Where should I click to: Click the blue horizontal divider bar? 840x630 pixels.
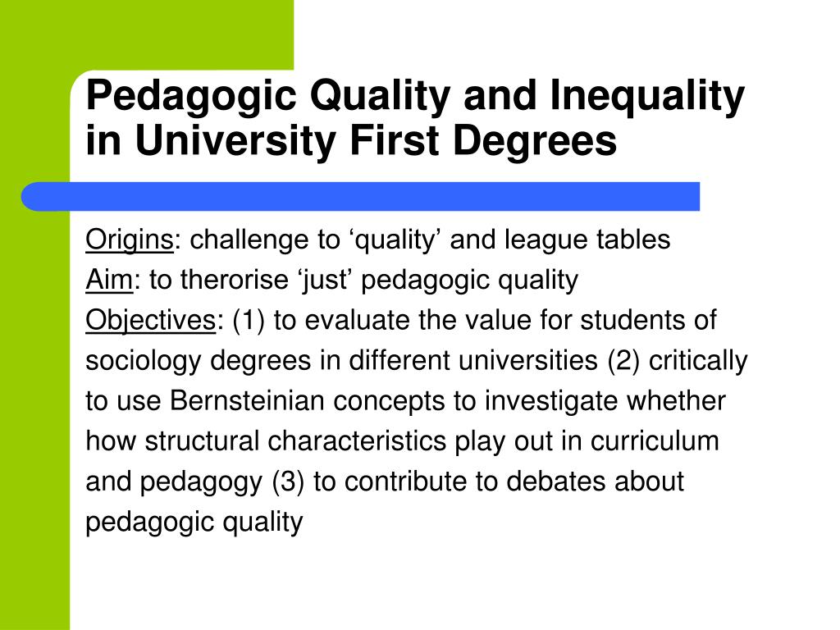[361, 197]
